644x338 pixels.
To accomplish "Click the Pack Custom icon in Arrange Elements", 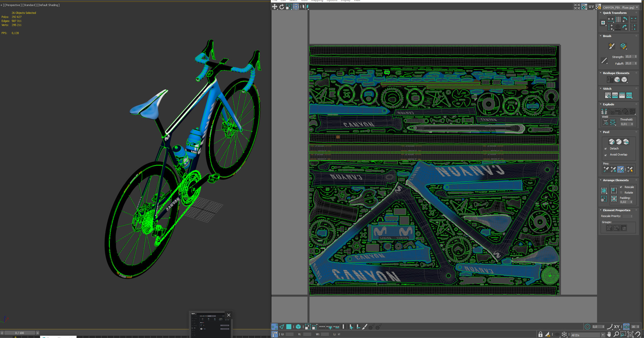I will pyautogui.click(x=604, y=190).
